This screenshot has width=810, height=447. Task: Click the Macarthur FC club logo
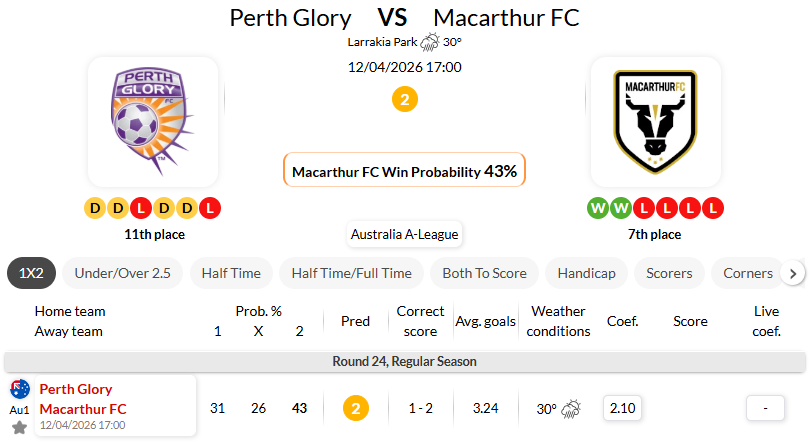(655, 122)
